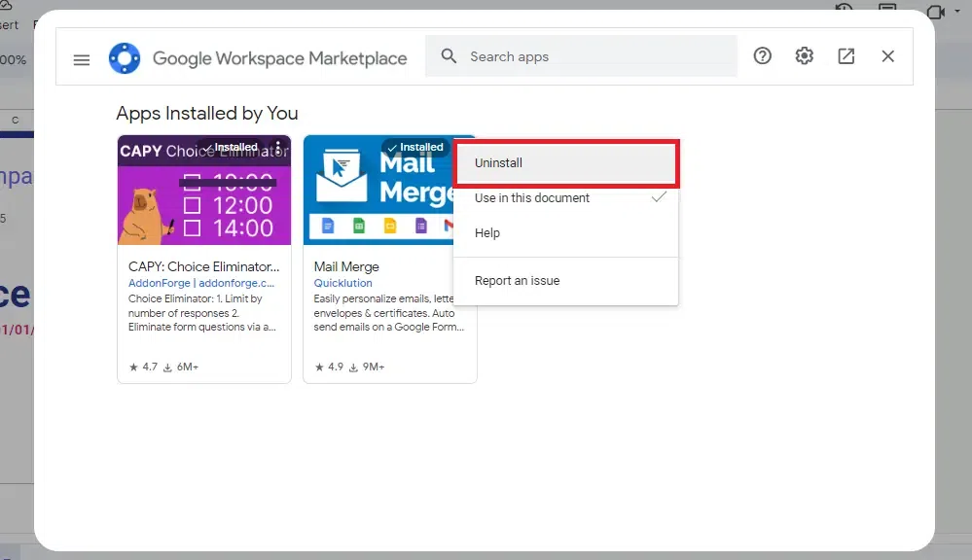
Task: Click the CAPY description text
Action: click(x=202, y=313)
